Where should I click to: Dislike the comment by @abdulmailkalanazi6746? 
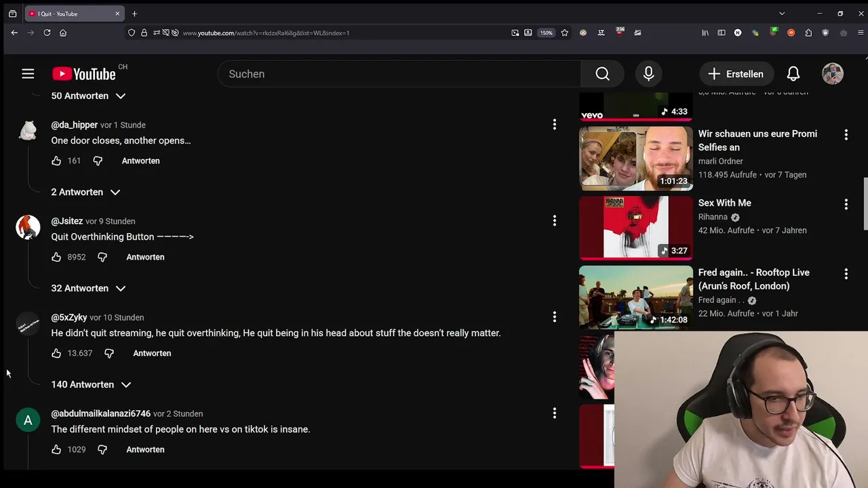(x=102, y=449)
